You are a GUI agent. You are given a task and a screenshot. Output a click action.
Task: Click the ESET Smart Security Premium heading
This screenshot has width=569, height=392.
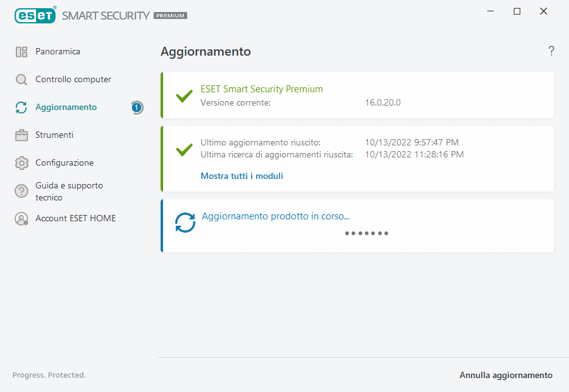coord(262,89)
